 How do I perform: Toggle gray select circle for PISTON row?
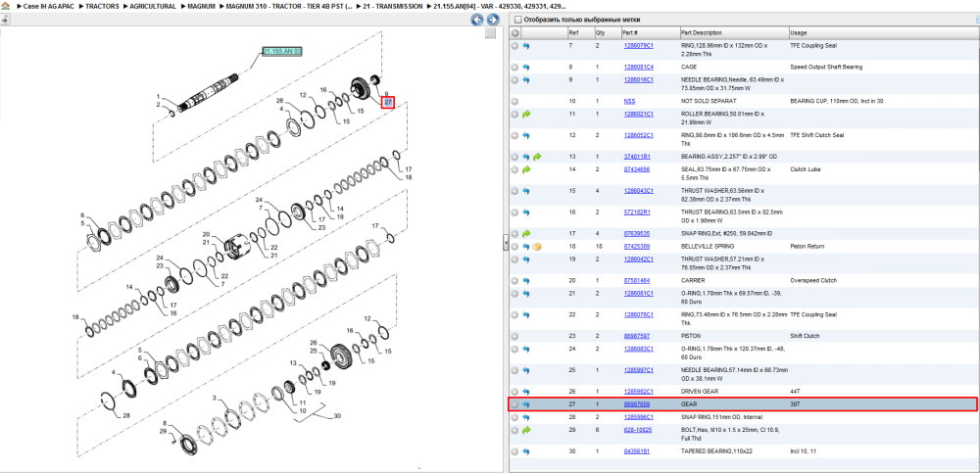515,336
